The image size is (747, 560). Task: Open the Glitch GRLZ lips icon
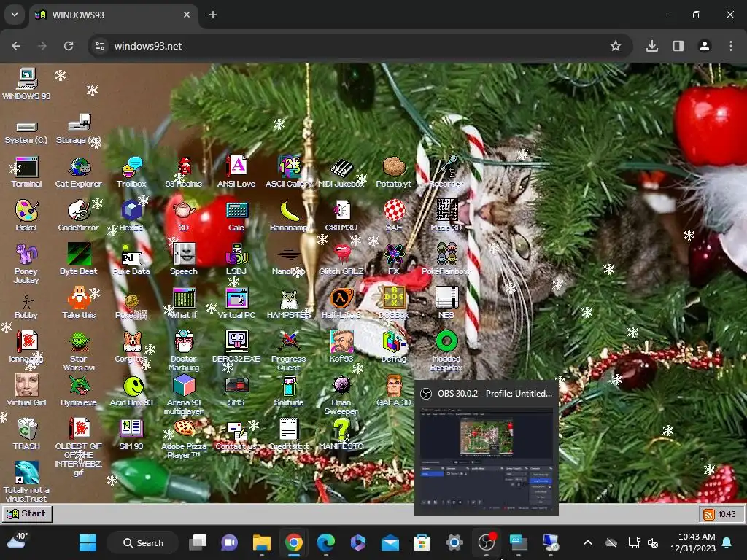point(341,253)
